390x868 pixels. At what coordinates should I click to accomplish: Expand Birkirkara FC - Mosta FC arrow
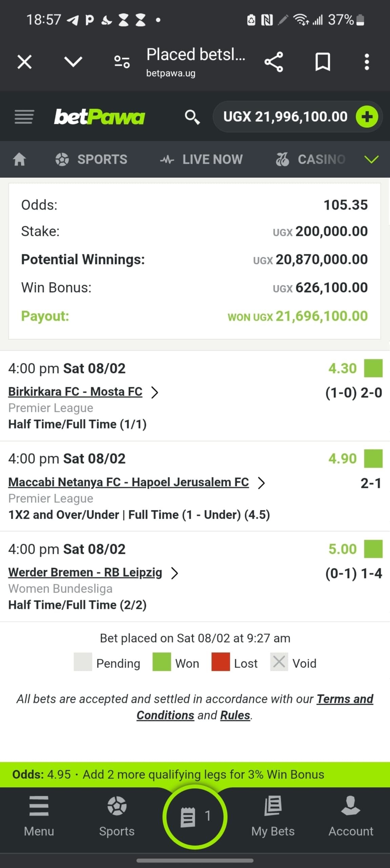coord(155,392)
